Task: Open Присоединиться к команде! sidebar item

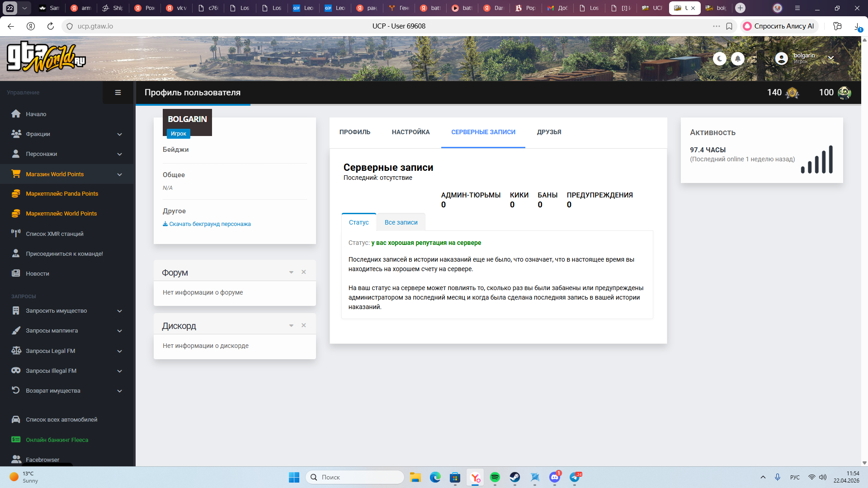Action: click(x=64, y=253)
